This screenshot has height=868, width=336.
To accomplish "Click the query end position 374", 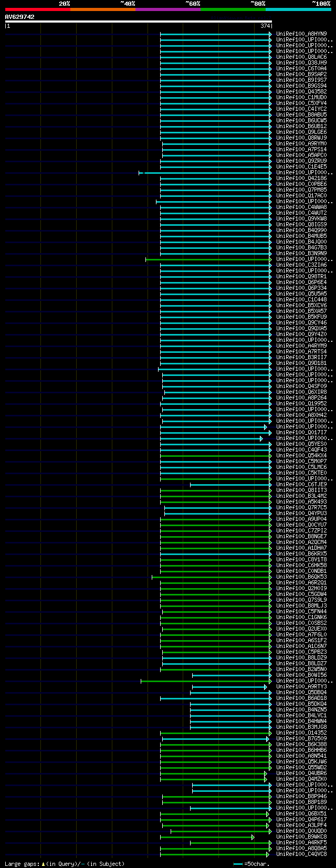I will (x=265, y=26).
